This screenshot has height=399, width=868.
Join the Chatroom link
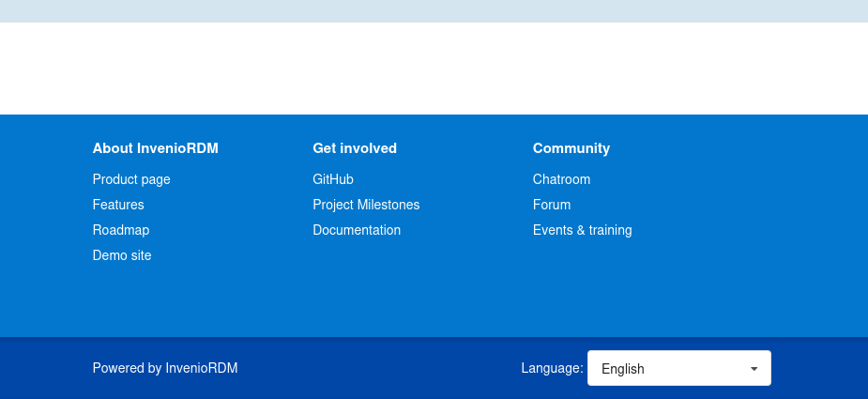point(561,179)
